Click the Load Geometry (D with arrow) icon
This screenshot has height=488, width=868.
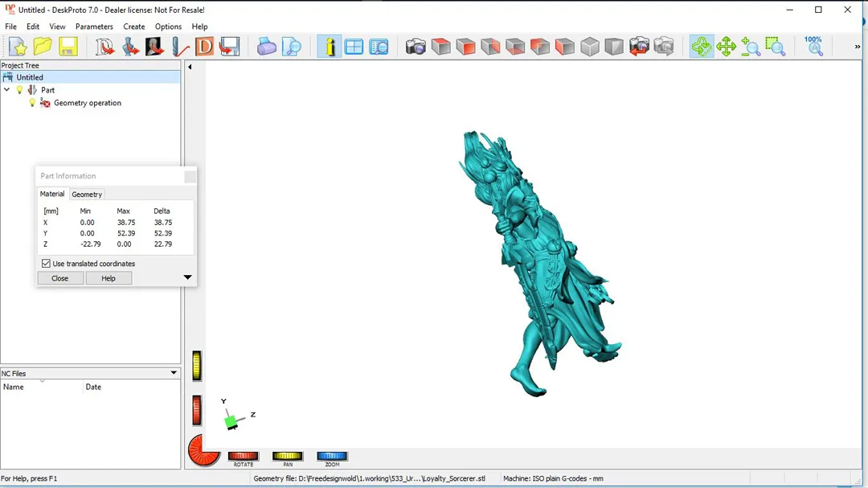(x=104, y=47)
